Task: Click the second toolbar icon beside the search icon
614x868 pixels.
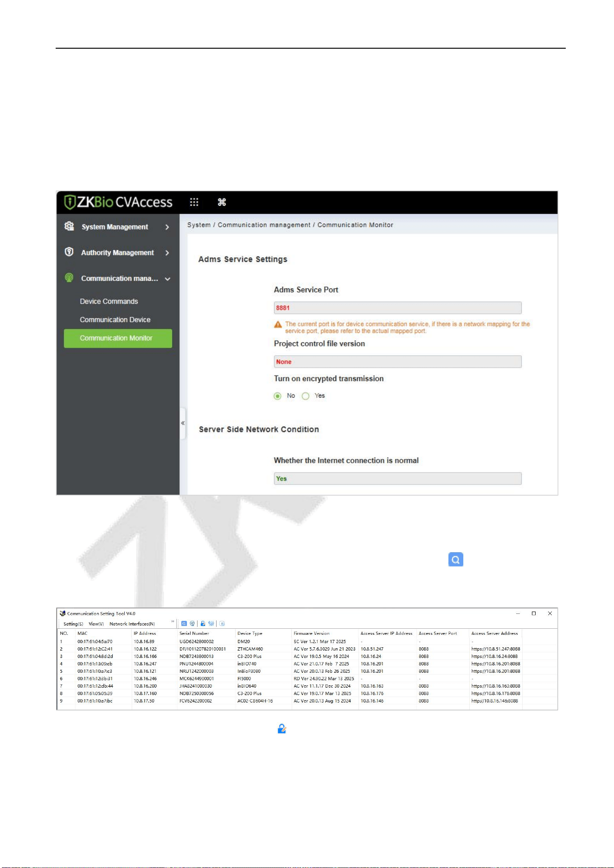Action: coord(192,624)
